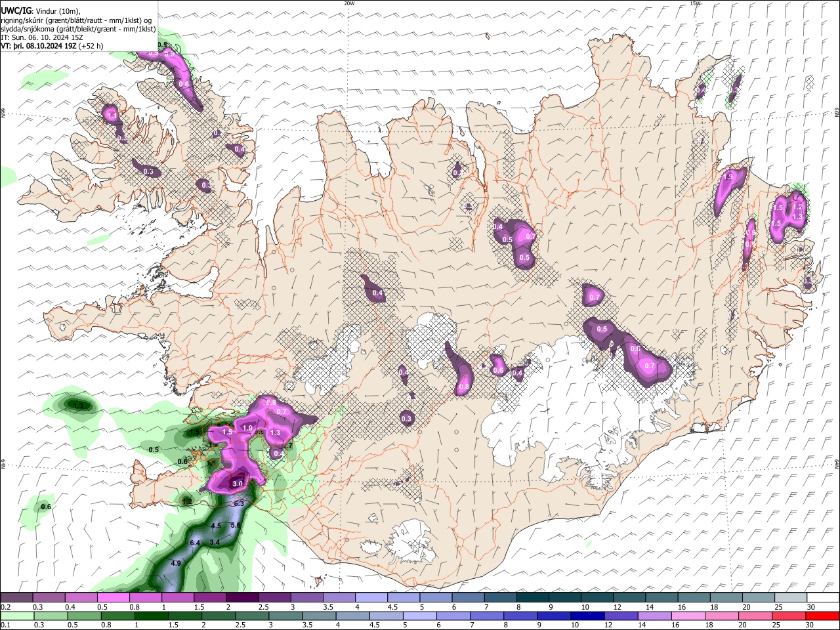Click the 6.3 precipitation value on map

coord(239,503)
